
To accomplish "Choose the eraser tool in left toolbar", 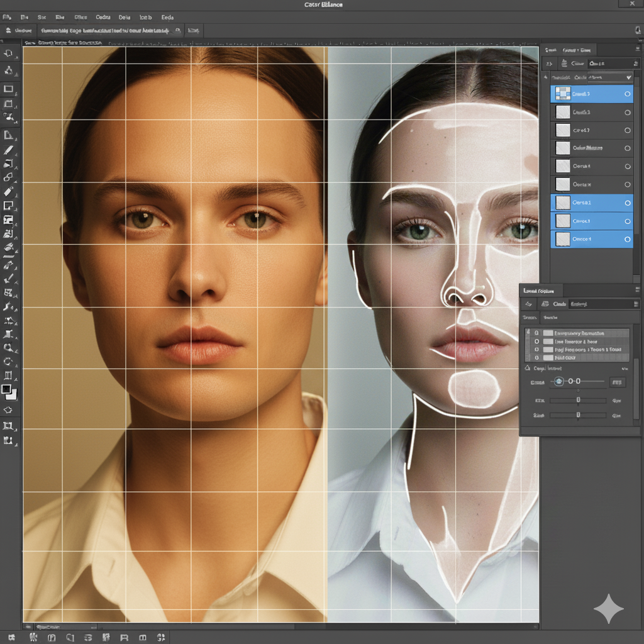I will tap(9, 191).
